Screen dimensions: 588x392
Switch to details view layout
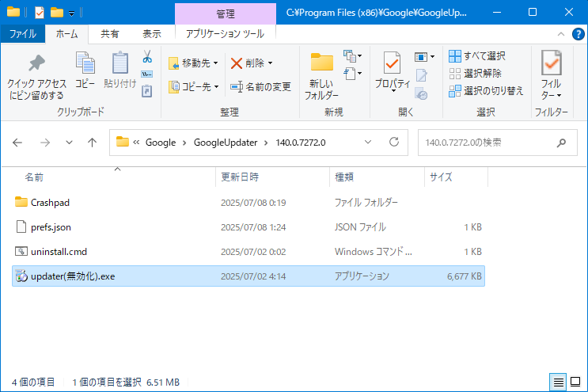pyautogui.click(x=558, y=382)
